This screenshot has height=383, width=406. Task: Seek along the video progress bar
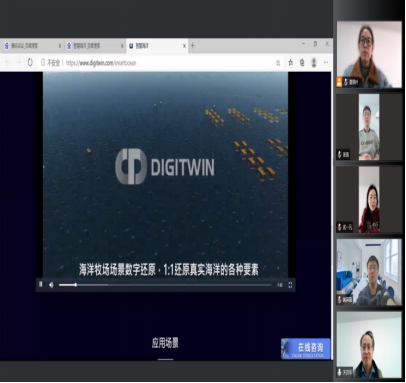[165, 285]
